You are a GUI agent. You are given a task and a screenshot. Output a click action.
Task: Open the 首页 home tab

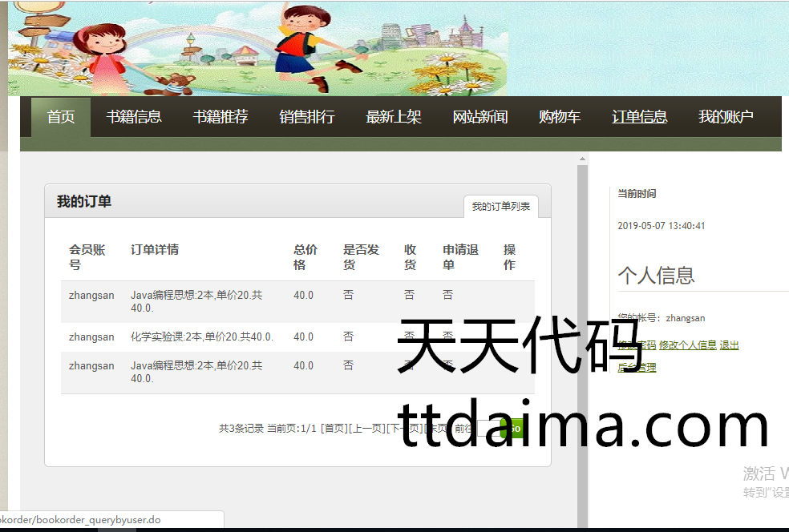61,117
